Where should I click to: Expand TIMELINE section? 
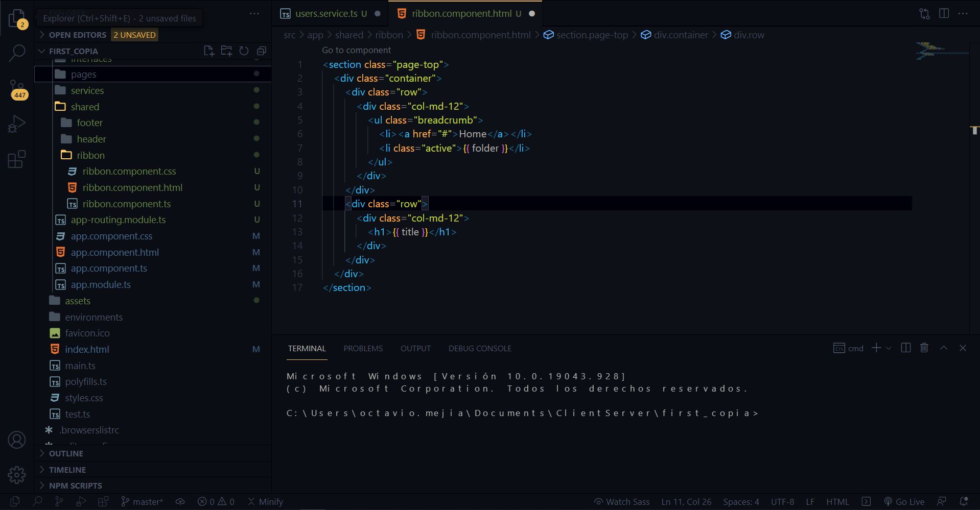153,470
